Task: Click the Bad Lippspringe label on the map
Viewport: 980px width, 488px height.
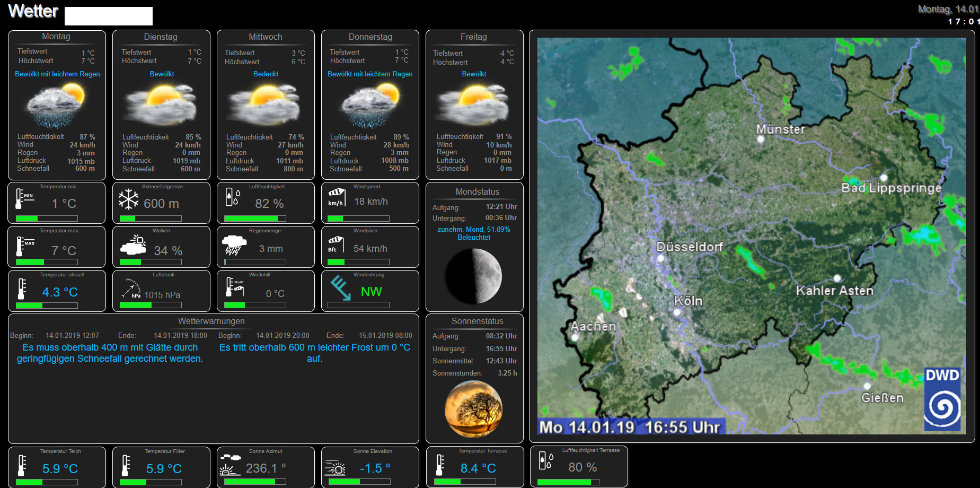Action: click(x=891, y=188)
